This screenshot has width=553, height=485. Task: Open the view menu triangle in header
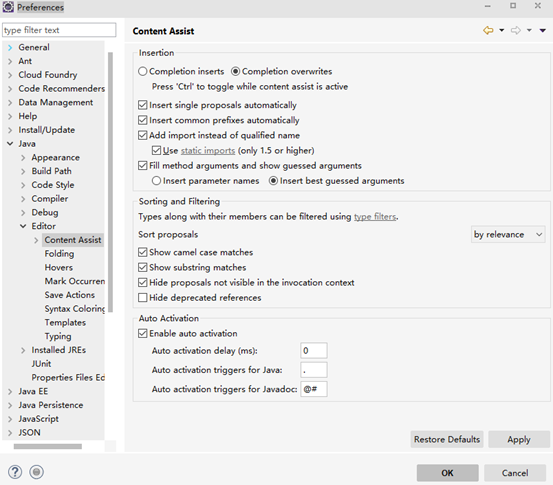click(x=543, y=31)
